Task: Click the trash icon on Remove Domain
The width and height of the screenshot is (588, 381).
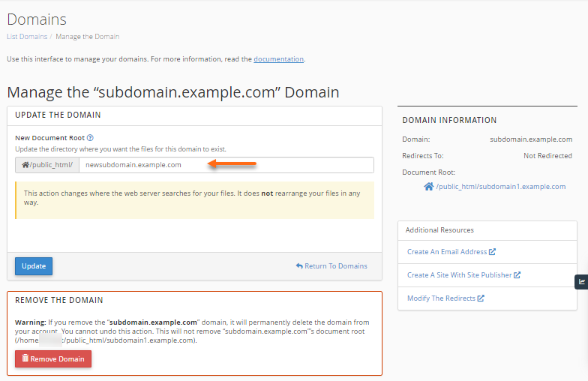Action: 25,359
